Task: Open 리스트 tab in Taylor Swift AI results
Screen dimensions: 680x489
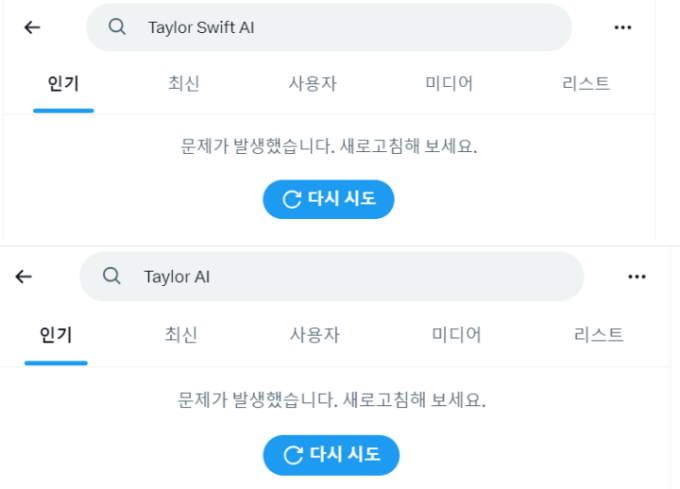Action: tap(586, 83)
